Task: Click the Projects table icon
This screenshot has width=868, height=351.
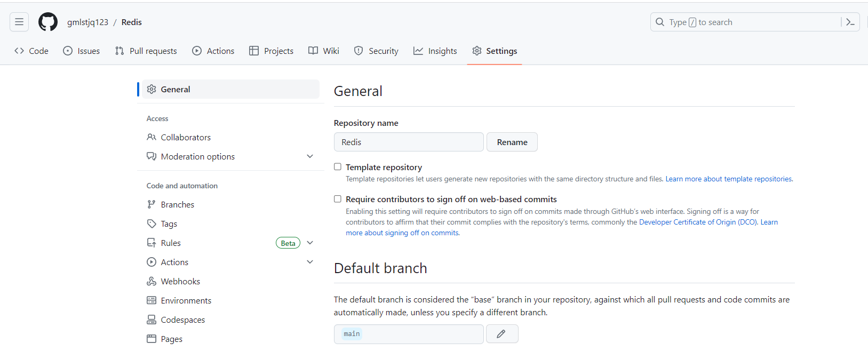Action: (254, 51)
